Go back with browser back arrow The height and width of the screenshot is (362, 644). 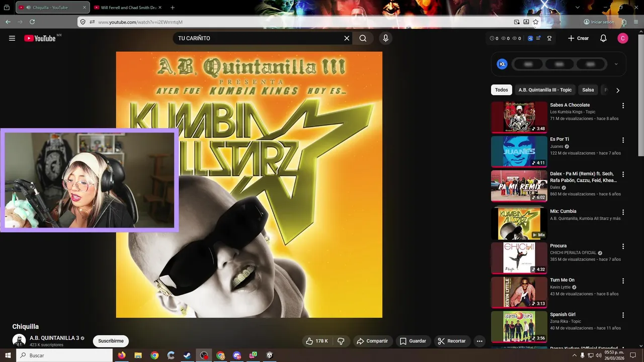[8, 22]
